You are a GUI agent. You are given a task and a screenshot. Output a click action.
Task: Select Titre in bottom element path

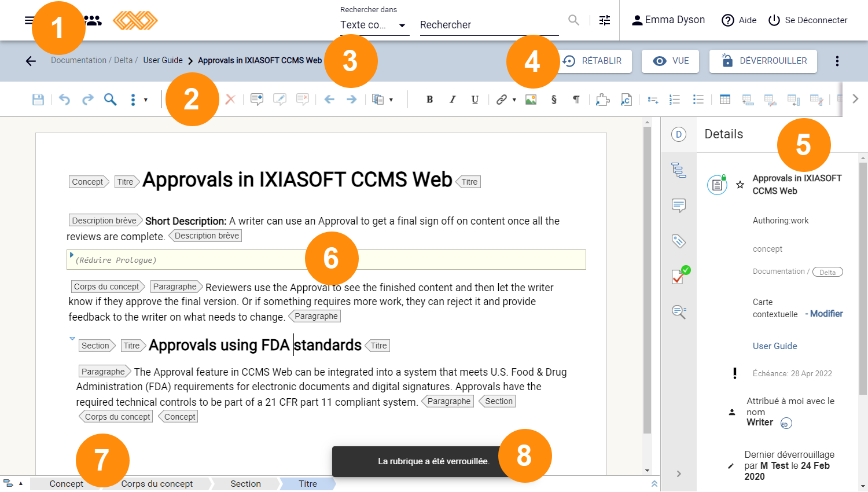(308, 484)
